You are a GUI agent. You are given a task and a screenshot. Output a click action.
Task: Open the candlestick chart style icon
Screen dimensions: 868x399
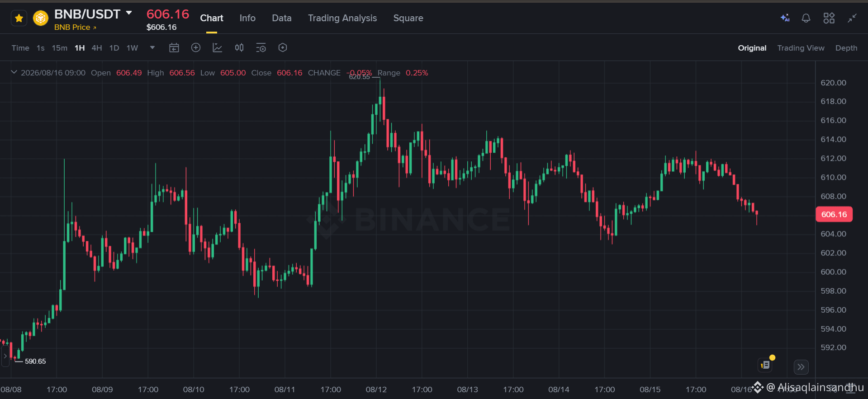coord(239,47)
